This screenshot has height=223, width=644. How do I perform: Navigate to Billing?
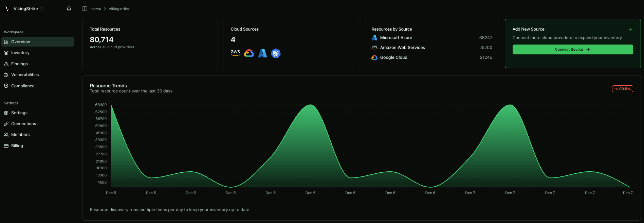click(x=17, y=146)
